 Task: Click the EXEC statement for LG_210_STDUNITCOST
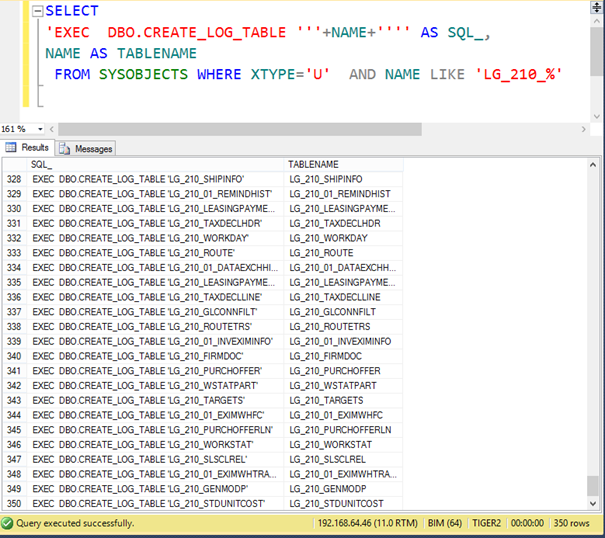tap(155, 504)
